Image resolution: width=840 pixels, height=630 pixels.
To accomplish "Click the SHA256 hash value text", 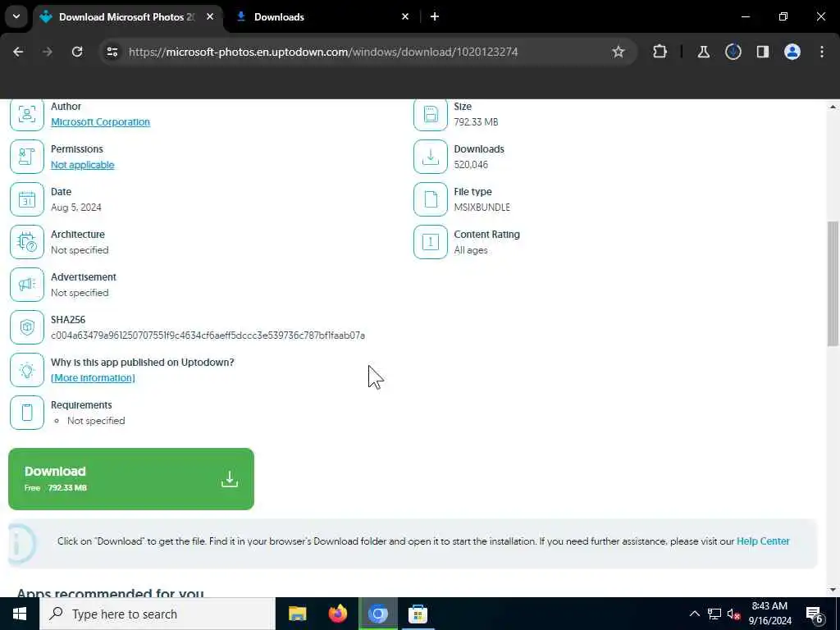I will tap(208, 336).
